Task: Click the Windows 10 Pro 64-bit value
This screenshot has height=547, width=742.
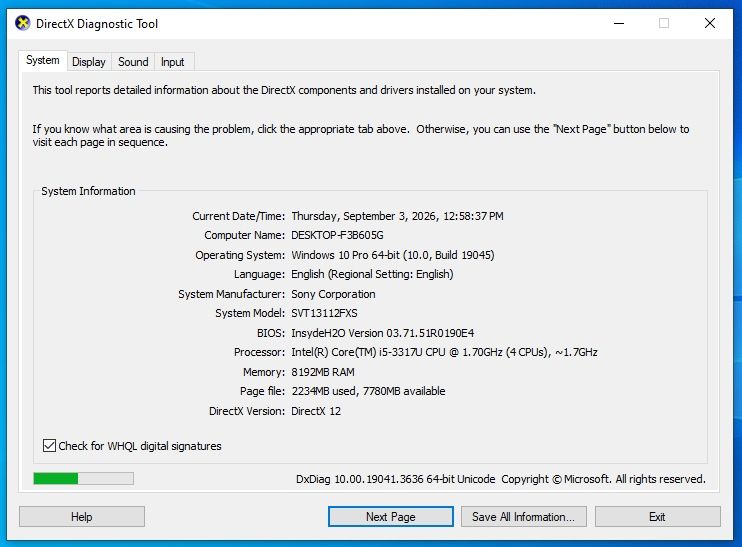Action: [393, 255]
